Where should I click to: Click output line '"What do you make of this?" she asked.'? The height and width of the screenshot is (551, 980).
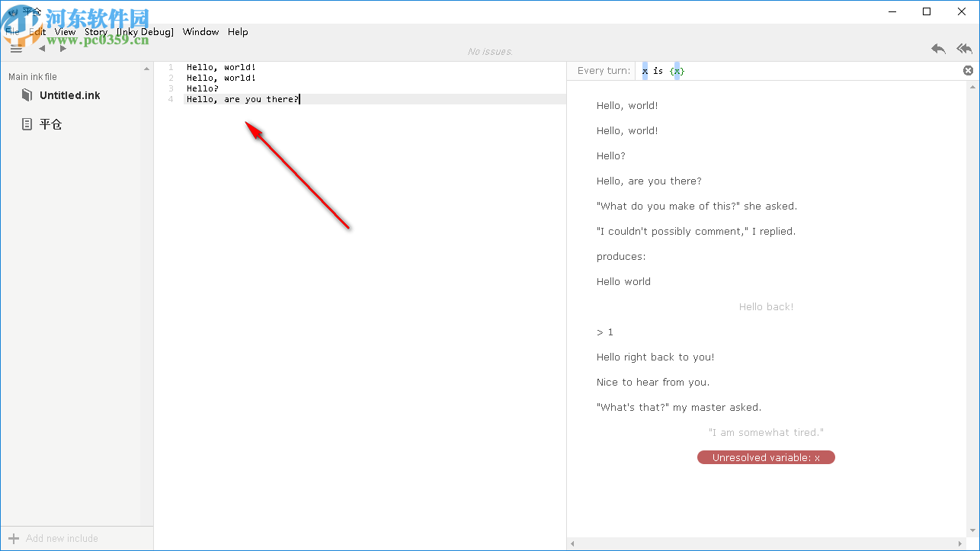pyautogui.click(x=697, y=206)
